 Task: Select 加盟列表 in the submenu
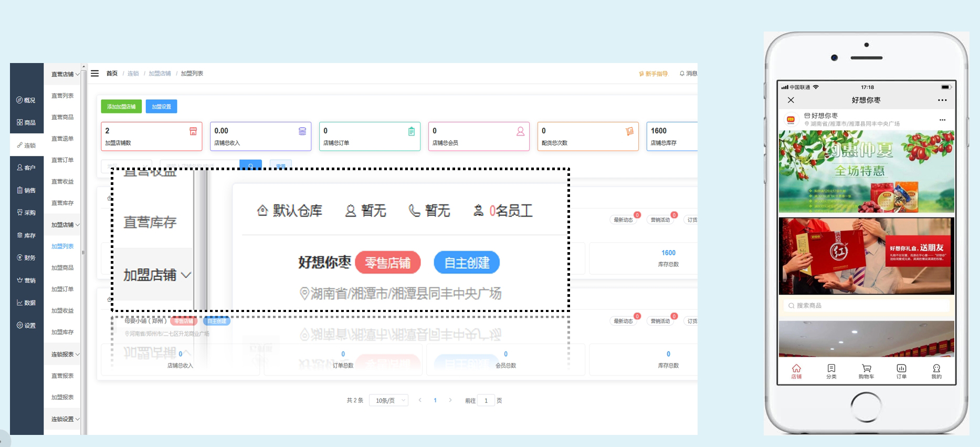(62, 246)
